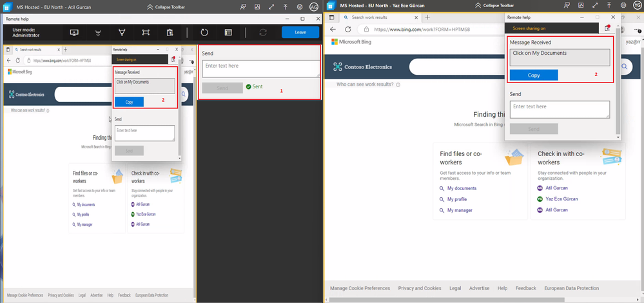The width and height of the screenshot is (644, 303).
Task: Collapse the toolbar in Yaz Ece Gürcan session
Action: coord(495,6)
